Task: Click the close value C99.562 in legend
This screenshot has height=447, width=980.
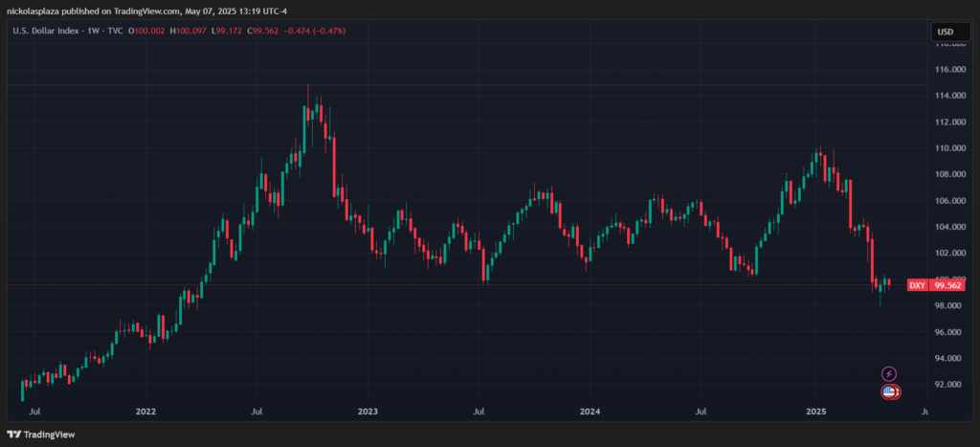Action: tap(262, 30)
